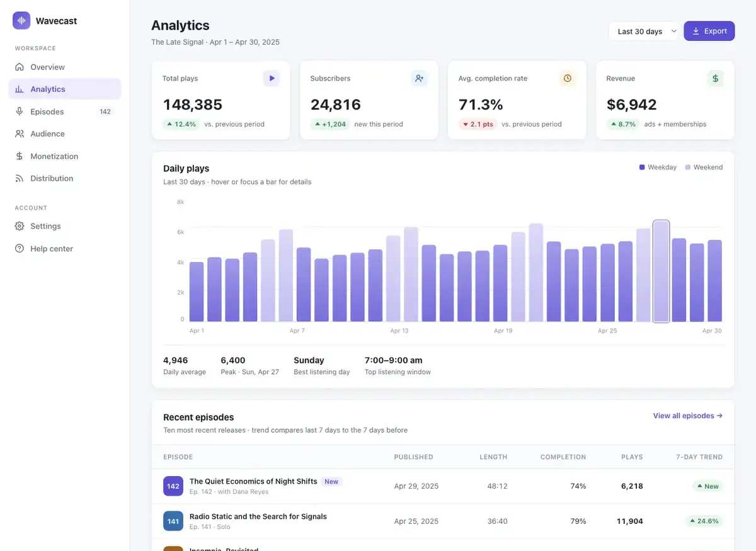Screen dimensions: 756x551
Task: Click the 8.7% revenue change badge
Action: (x=623, y=124)
